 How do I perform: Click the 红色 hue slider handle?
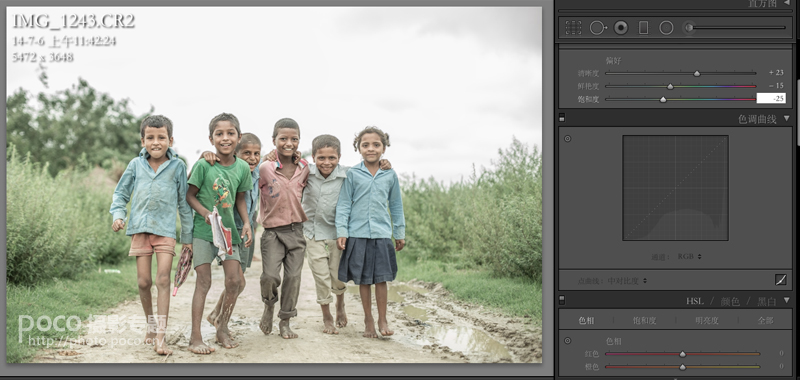coord(683,354)
